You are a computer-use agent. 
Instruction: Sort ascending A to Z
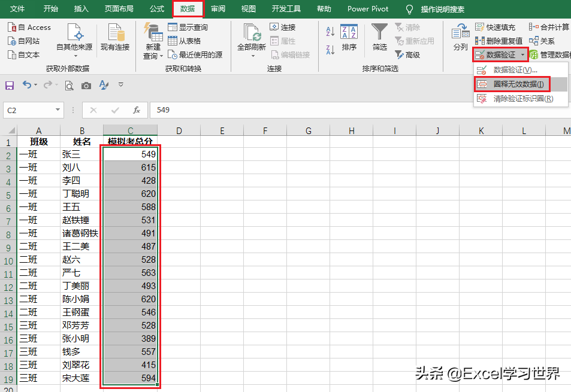tap(330, 32)
